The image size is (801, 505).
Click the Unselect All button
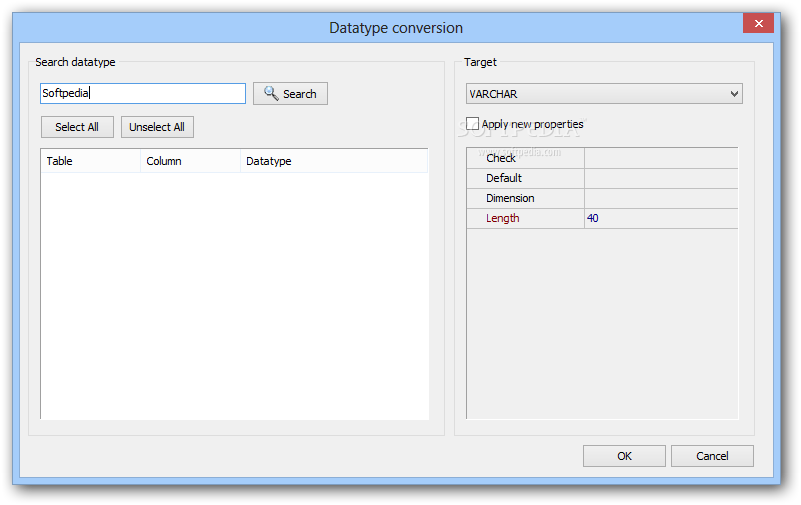(x=157, y=127)
